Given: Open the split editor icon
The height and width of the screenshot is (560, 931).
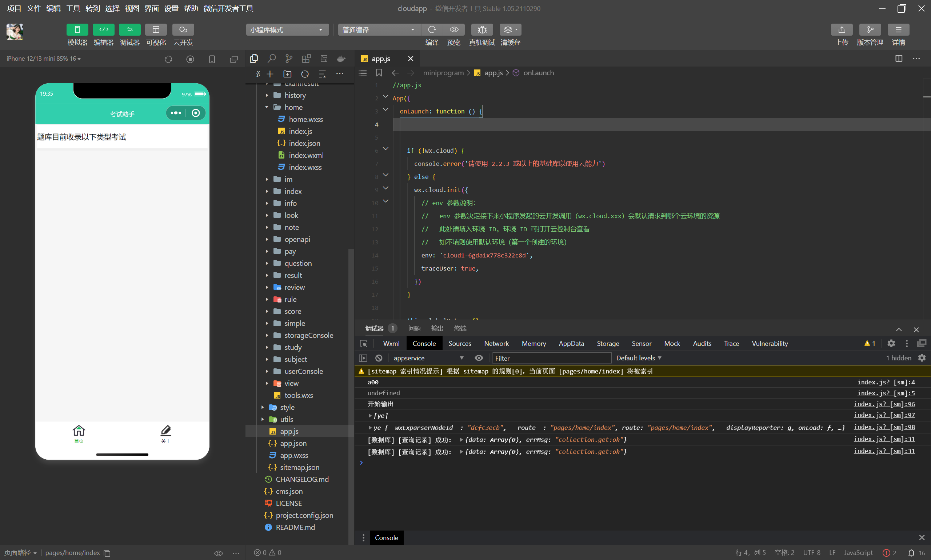Looking at the screenshot, I should click(x=899, y=59).
